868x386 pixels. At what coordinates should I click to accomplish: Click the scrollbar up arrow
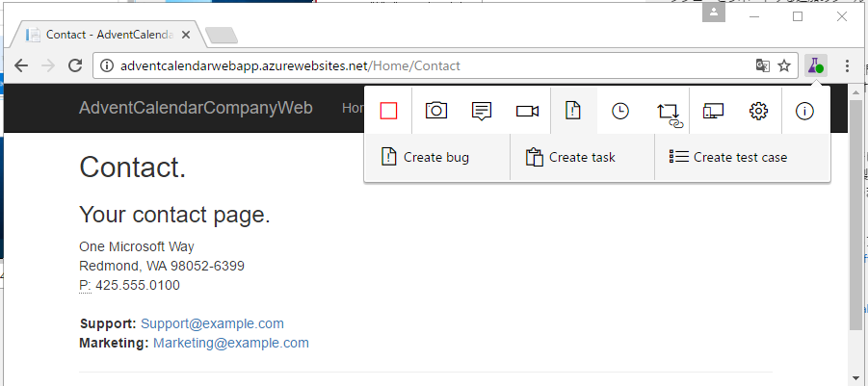click(855, 91)
